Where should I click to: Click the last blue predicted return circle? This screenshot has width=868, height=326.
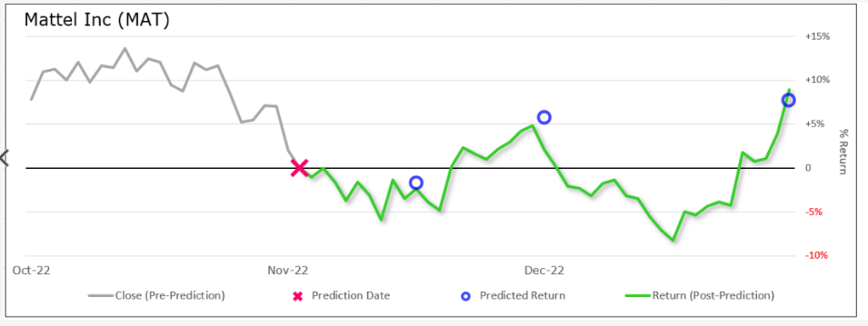(789, 100)
